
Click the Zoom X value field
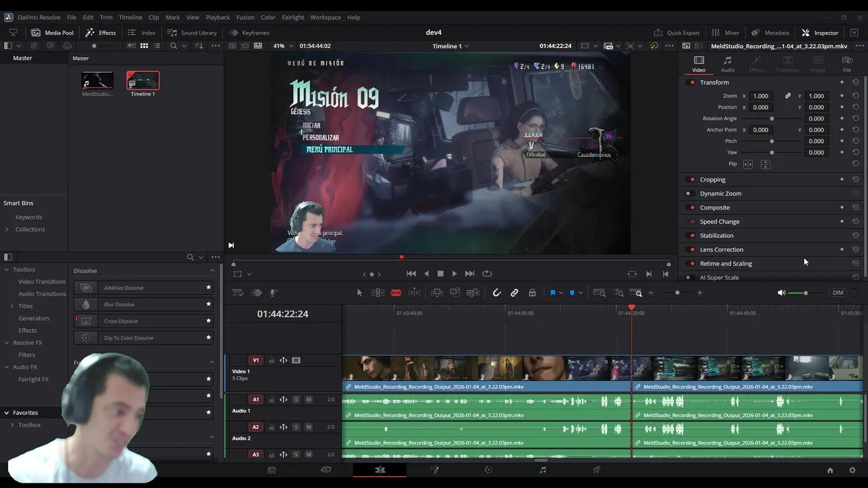pos(761,96)
